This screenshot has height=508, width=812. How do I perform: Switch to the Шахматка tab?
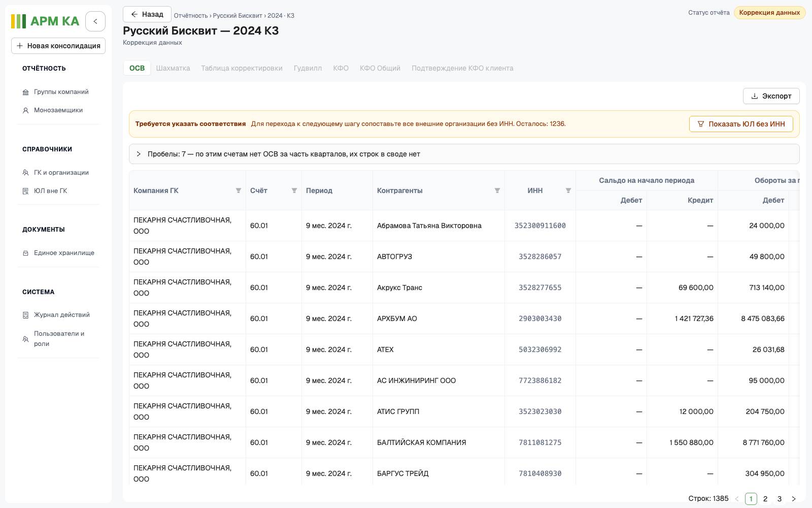click(173, 68)
